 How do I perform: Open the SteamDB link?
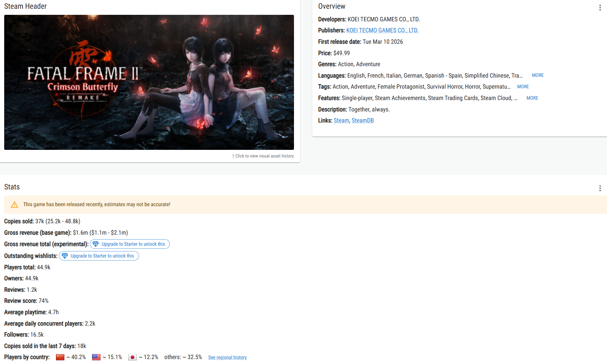click(x=363, y=121)
